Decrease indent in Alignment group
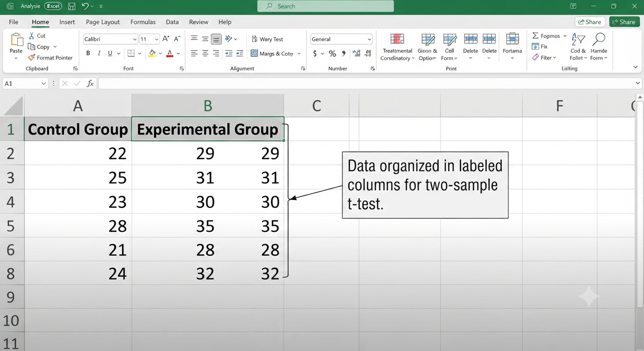 click(229, 53)
